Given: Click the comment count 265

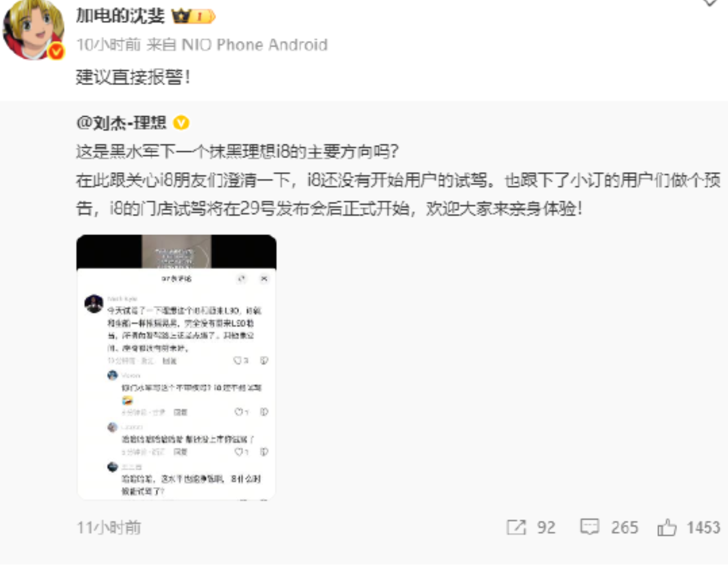Looking at the screenshot, I should click(624, 527).
